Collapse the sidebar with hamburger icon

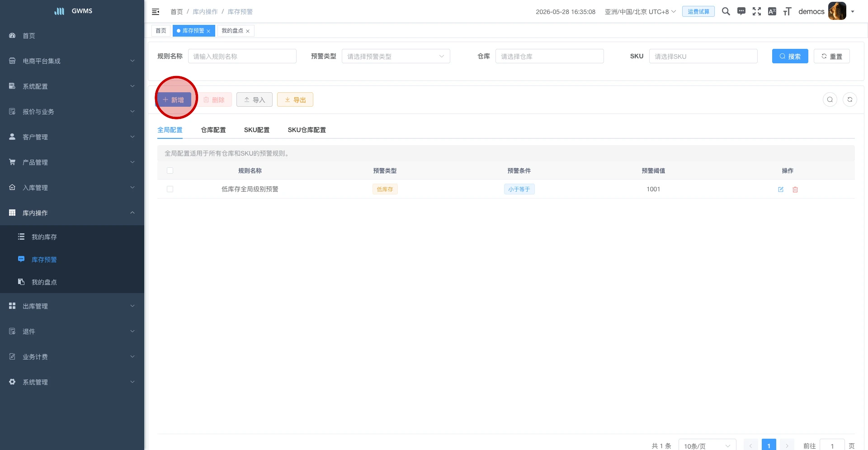156,12
